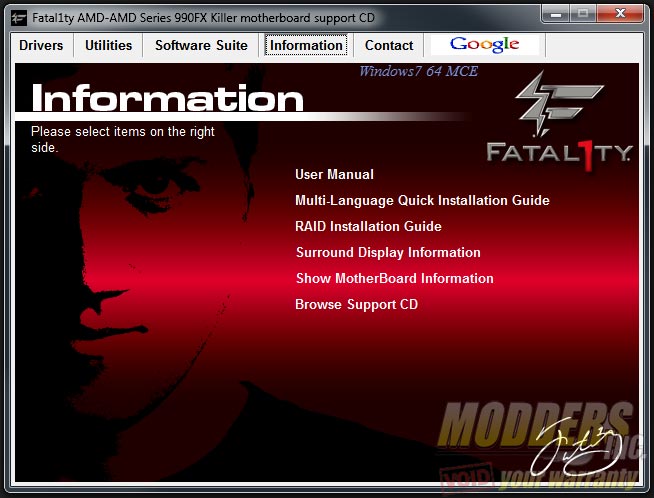Viewport: 654px width, 498px height.
Task: View the RAID Installation Guide
Action: click(x=368, y=226)
